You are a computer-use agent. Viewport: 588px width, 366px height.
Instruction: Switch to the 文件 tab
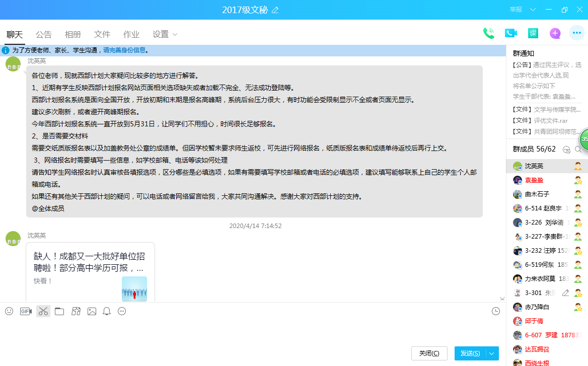point(102,34)
